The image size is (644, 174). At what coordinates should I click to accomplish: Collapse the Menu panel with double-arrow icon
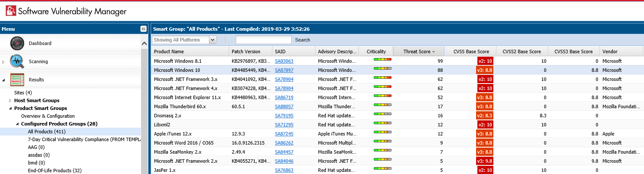tap(143, 29)
